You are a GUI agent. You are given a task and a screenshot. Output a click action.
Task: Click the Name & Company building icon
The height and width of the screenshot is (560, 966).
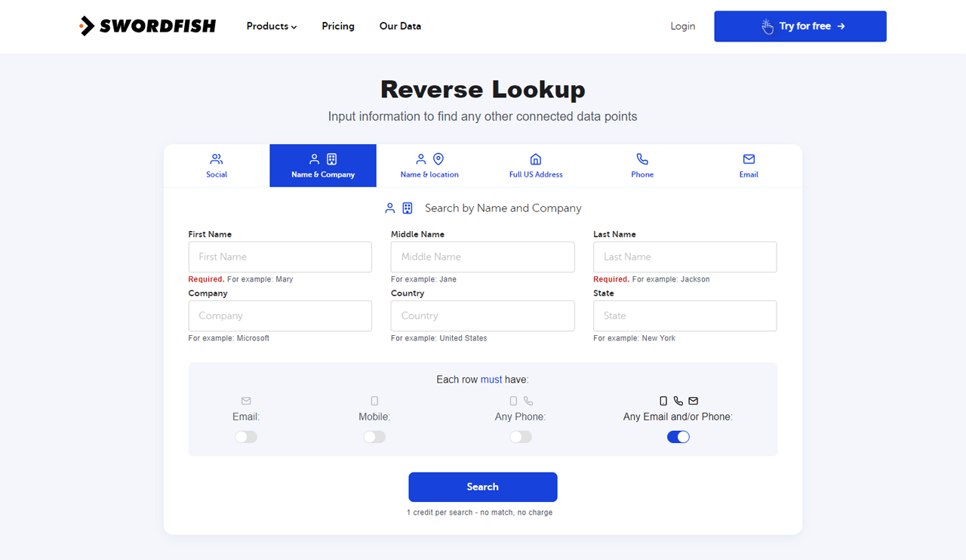331,159
